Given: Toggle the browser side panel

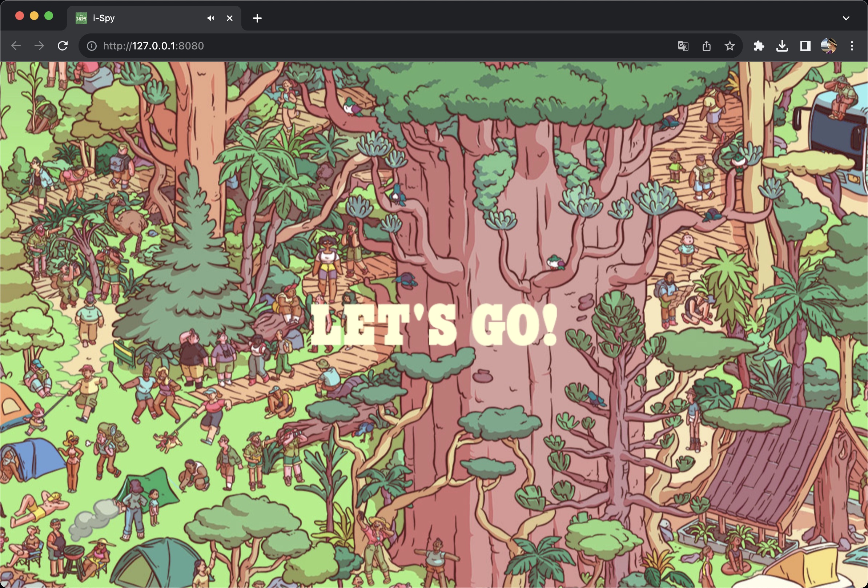Looking at the screenshot, I should [x=805, y=46].
